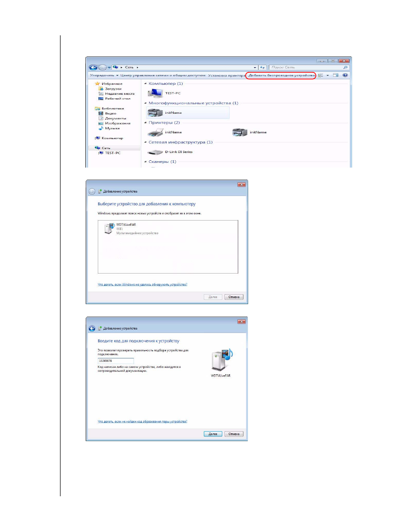Click the network icon in the address bar

point(115,67)
